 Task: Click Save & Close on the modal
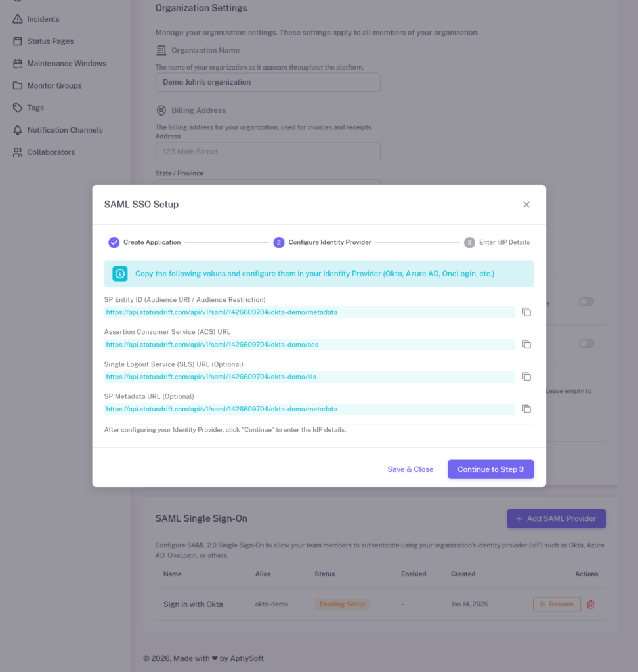point(410,469)
